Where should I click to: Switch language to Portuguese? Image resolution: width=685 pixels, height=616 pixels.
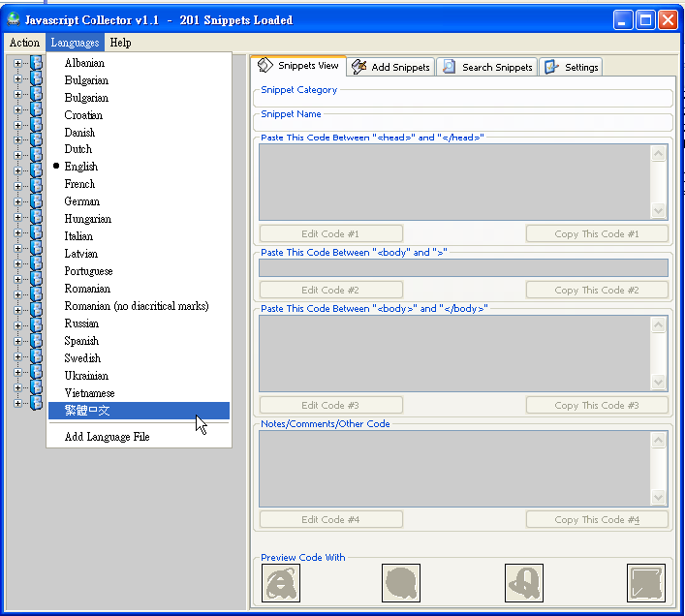point(139,271)
